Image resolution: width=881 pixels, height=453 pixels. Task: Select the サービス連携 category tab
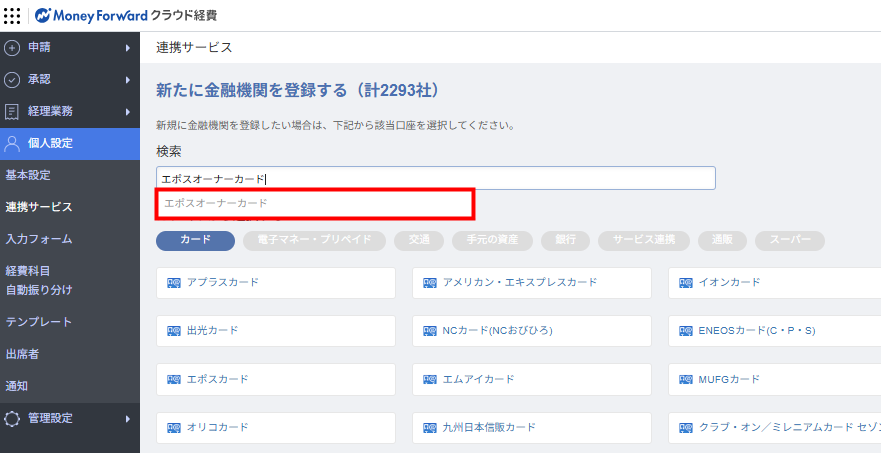point(644,241)
